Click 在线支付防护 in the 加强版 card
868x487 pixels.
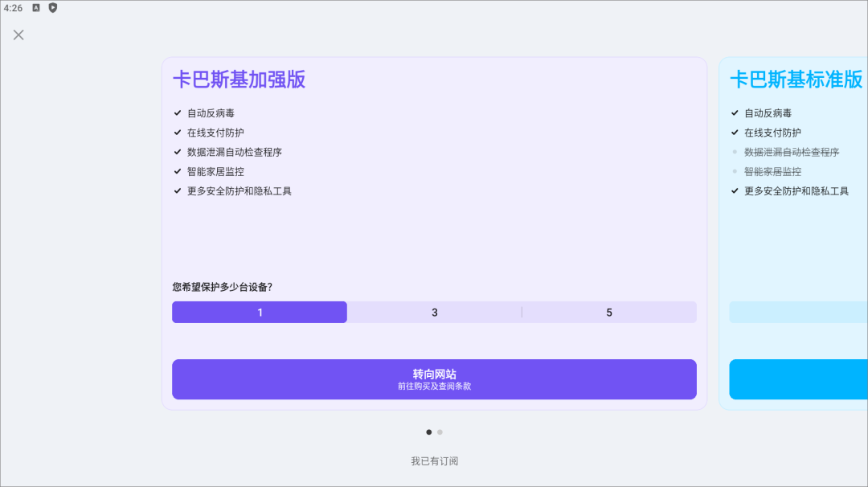pos(215,133)
